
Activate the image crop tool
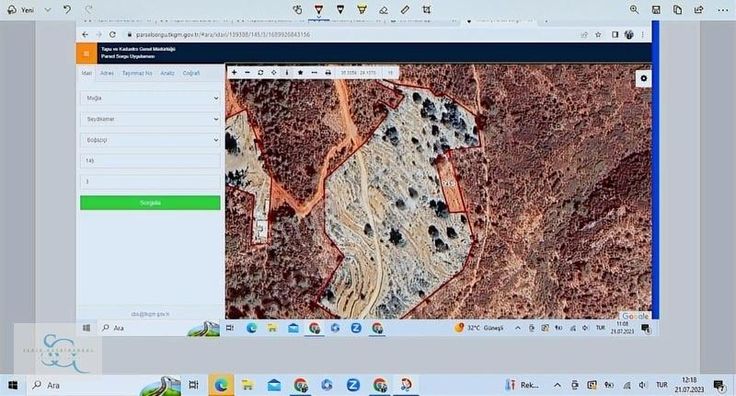pyautogui.click(x=426, y=9)
